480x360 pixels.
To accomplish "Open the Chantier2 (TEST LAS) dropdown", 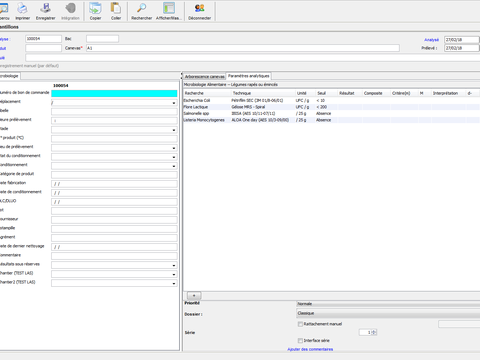I will (x=174, y=283).
